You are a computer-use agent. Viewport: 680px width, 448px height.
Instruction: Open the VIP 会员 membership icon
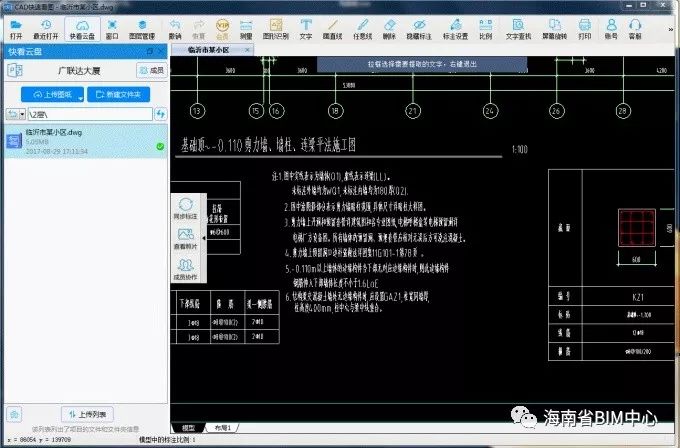pos(222,29)
